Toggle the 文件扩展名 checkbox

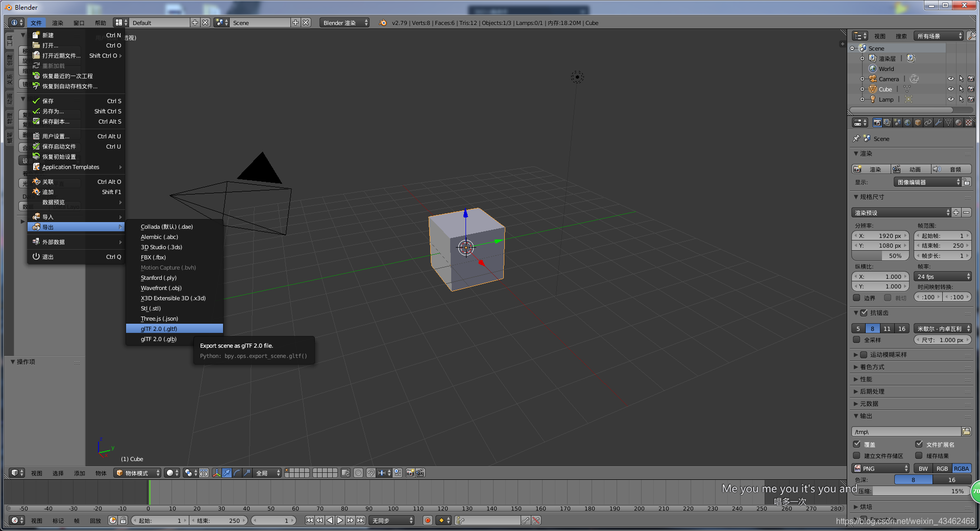tap(919, 444)
